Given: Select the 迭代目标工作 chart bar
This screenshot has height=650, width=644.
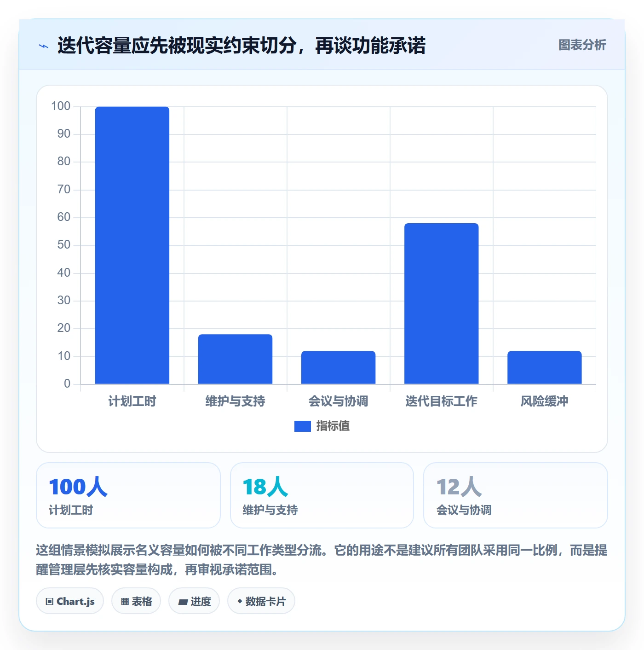Looking at the screenshot, I should [441, 304].
